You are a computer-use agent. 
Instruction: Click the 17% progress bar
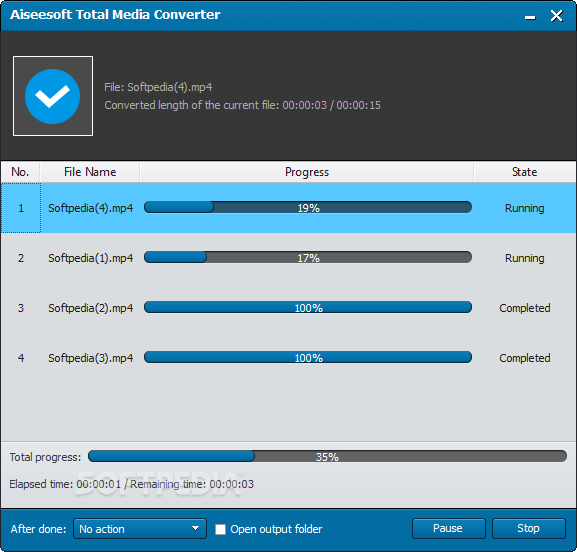308,257
